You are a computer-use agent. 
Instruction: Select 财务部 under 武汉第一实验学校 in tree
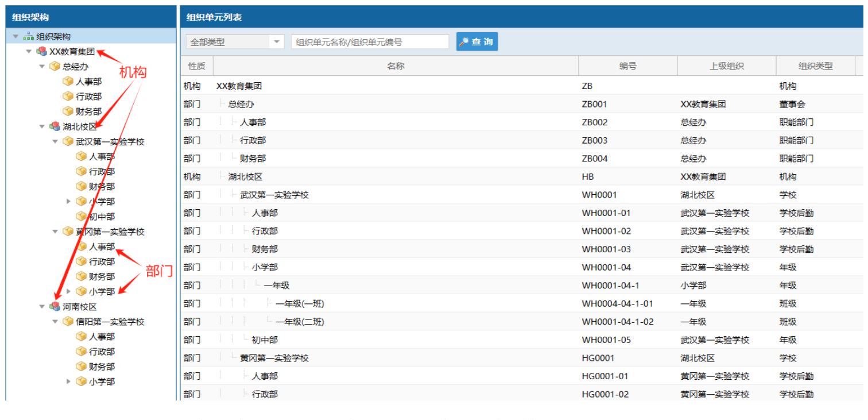click(102, 186)
